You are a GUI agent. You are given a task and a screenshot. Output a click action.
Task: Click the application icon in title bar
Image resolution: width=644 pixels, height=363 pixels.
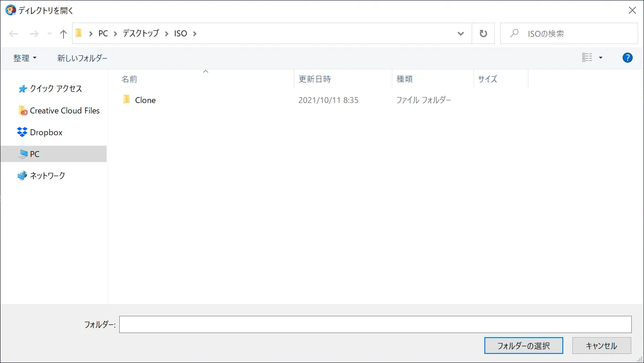[10, 10]
